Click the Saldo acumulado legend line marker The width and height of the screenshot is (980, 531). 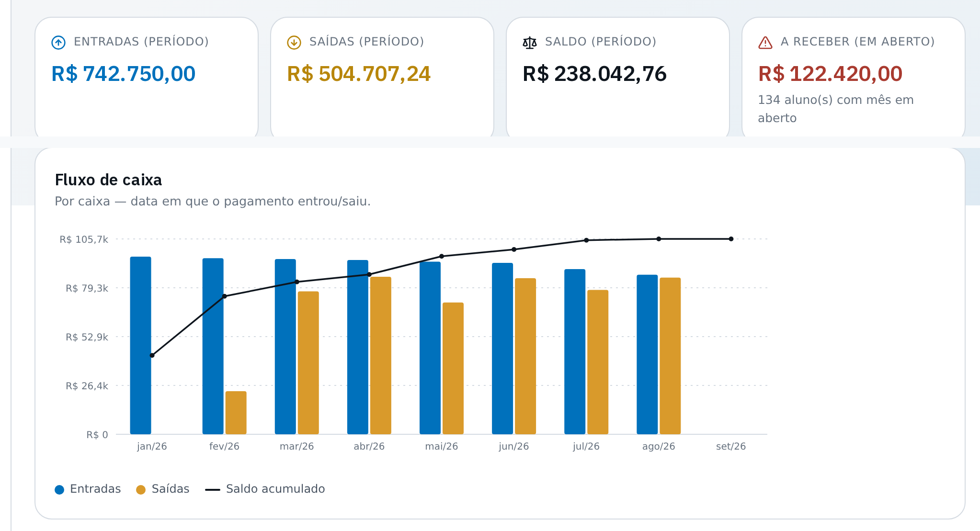click(x=212, y=489)
